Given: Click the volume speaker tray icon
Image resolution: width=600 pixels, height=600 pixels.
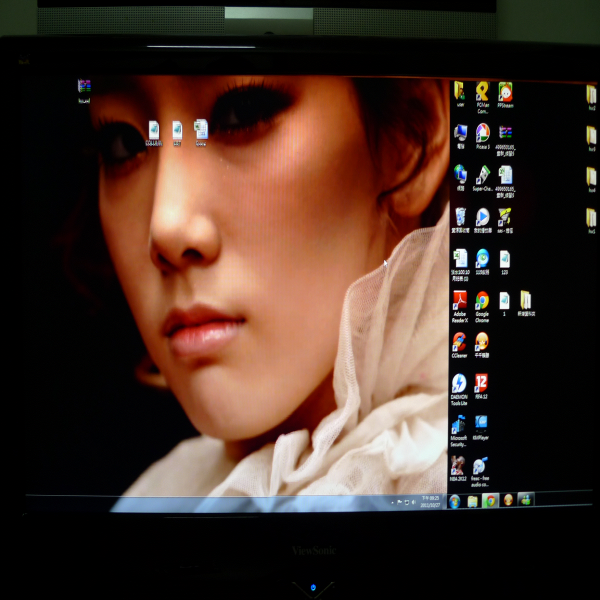Looking at the screenshot, I should pyautogui.click(x=414, y=502).
